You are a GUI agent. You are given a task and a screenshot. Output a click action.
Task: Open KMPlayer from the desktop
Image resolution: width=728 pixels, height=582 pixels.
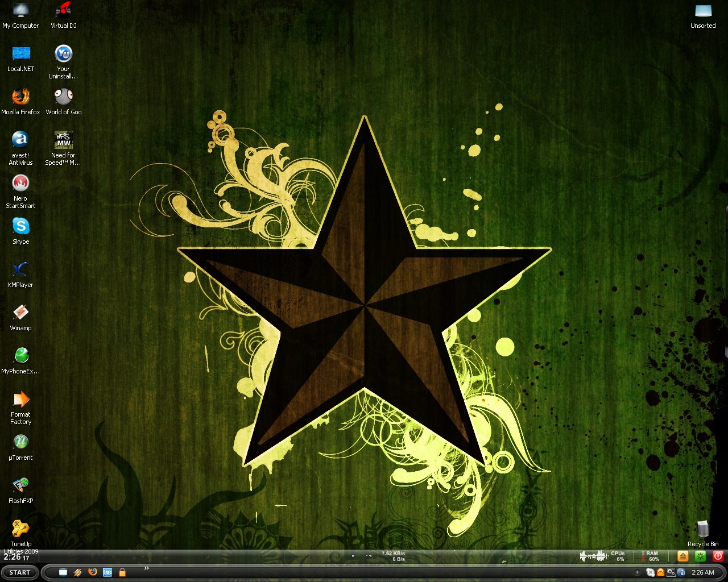click(20, 270)
